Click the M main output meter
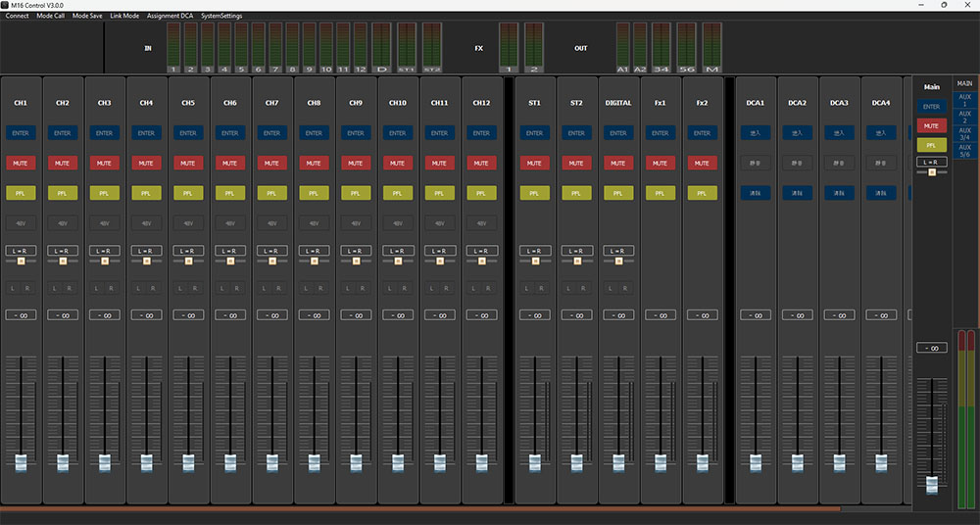The height and width of the screenshot is (525, 980). 711,47
